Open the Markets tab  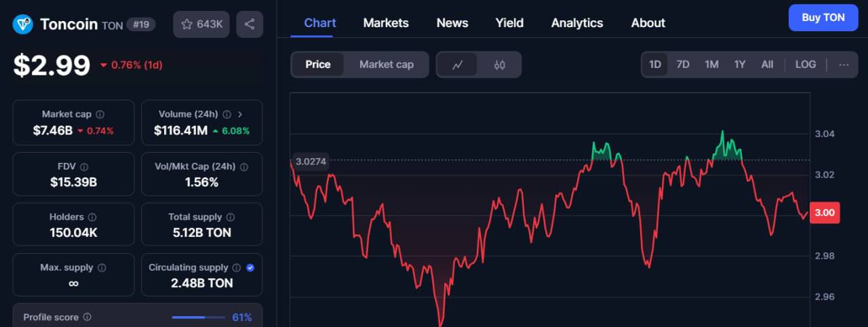click(x=386, y=23)
